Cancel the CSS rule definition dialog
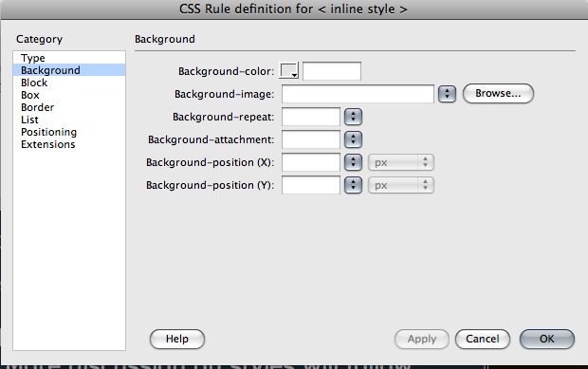This screenshot has height=369, width=588. click(x=482, y=339)
